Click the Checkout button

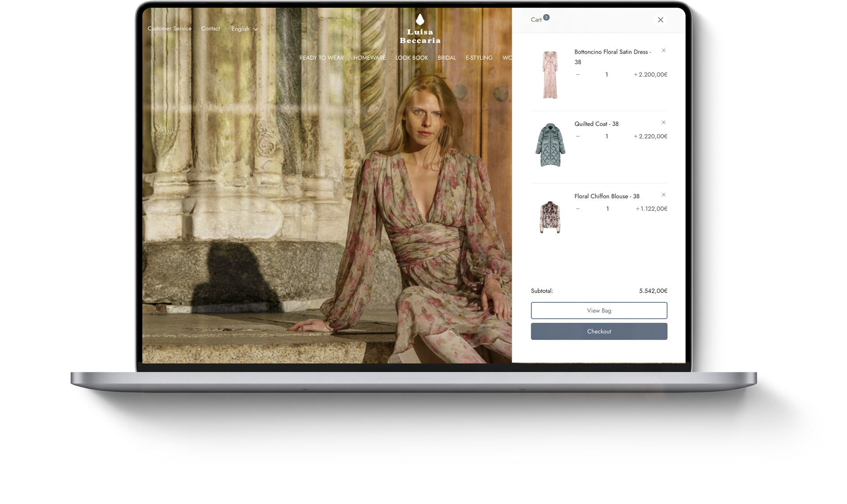point(599,331)
